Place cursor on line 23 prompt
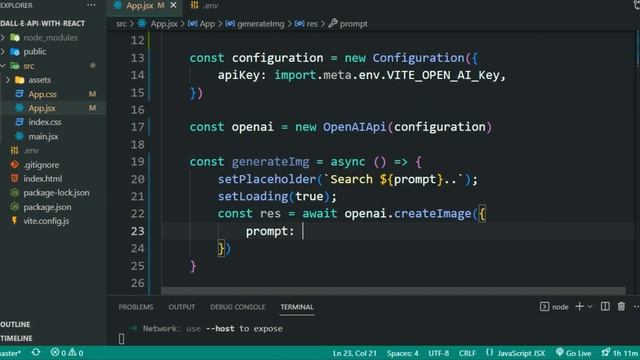640x360 pixels. [x=269, y=231]
